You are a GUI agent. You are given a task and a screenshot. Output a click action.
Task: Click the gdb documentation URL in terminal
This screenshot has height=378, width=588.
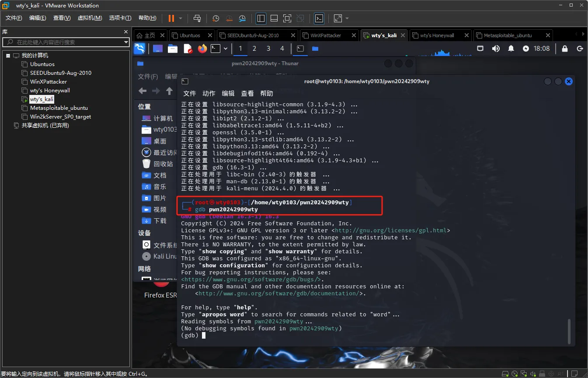[x=279, y=294]
